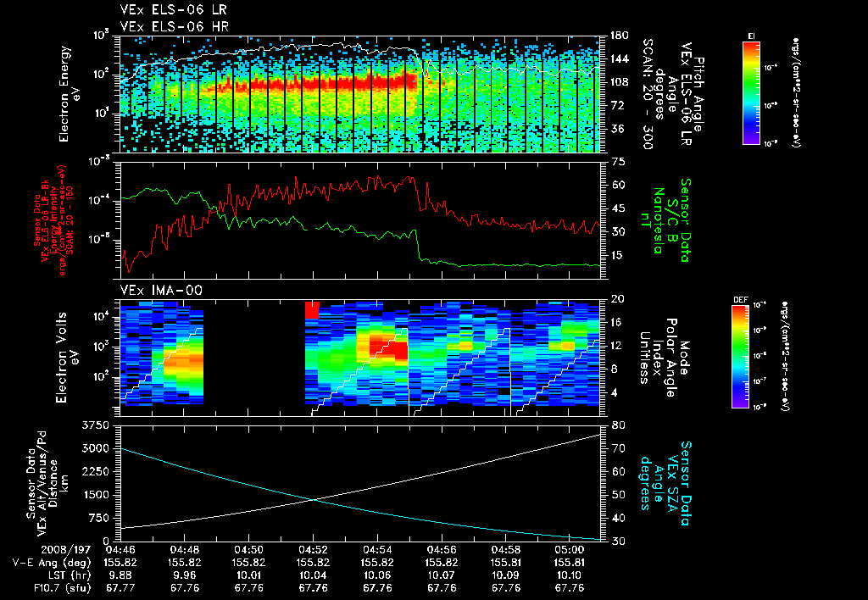868x600 pixels.
Task: Click the '45' nanotesla tick label
Action: [x=618, y=208]
